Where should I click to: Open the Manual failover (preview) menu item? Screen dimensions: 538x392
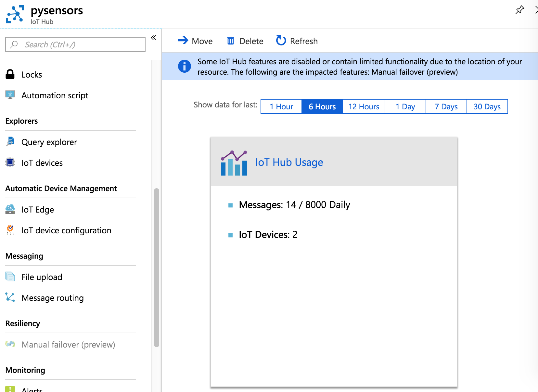pos(68,345)
